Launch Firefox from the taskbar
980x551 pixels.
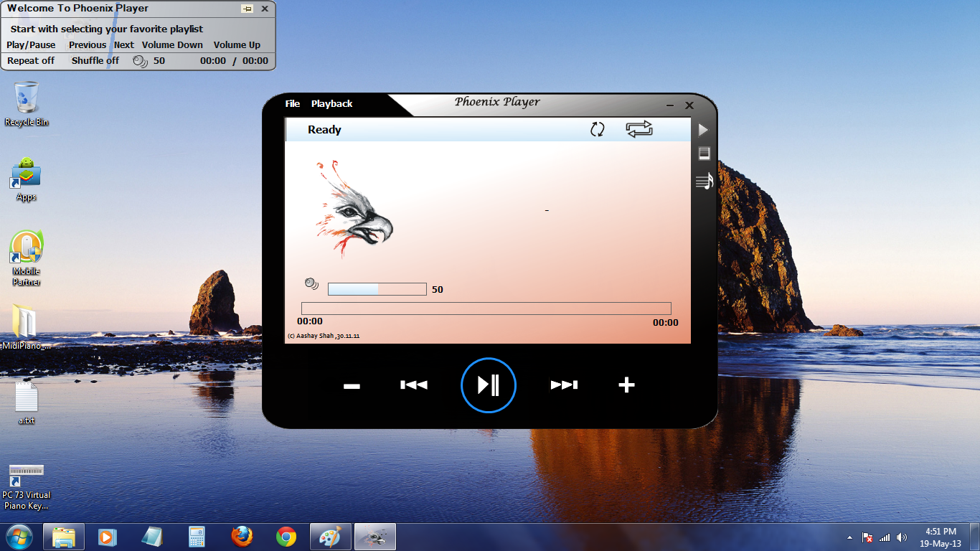242,537
